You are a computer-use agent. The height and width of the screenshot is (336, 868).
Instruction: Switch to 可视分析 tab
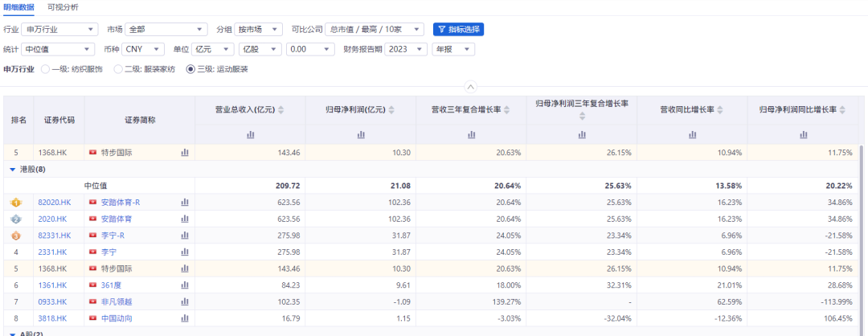(63, 7)
